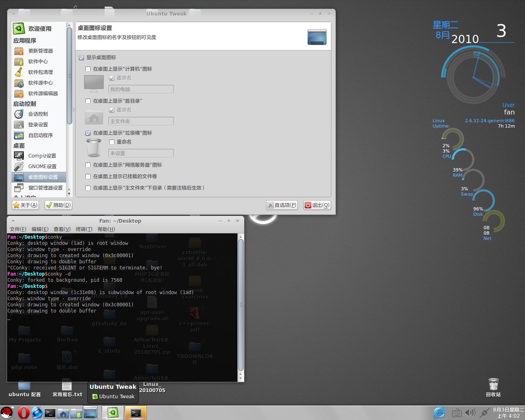Open 软件源编辑器 entry
Screen dimensions: 525x420
click(39, 94)
